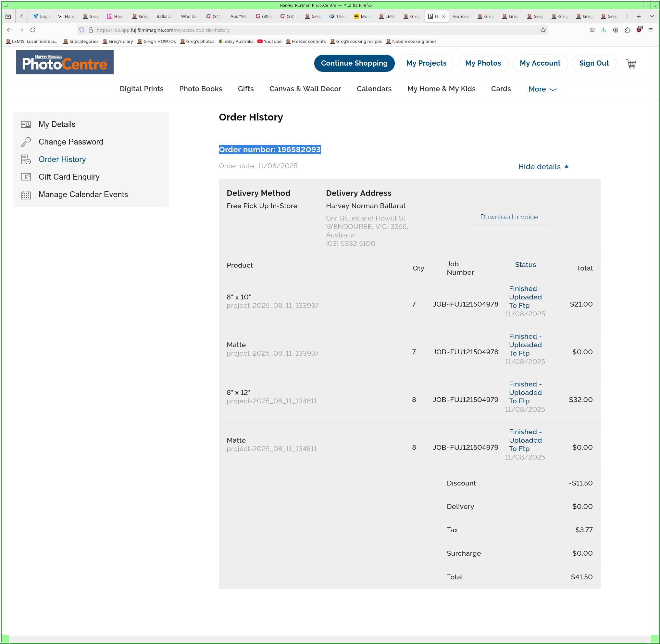Image resolution: width=660 pixels, height=644 pixels.
Task: Open the shopping cart icon
Action: pyautogui.click(x=631, y=64)
